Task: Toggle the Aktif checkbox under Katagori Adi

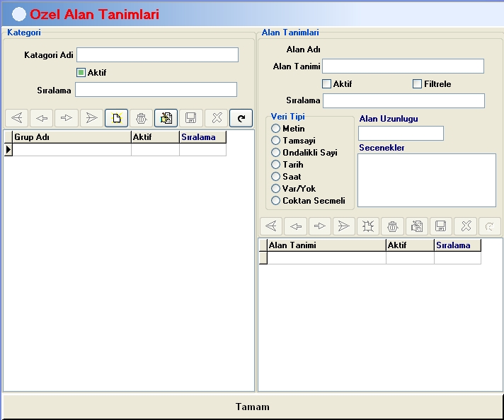Action: tap(81, 73)
